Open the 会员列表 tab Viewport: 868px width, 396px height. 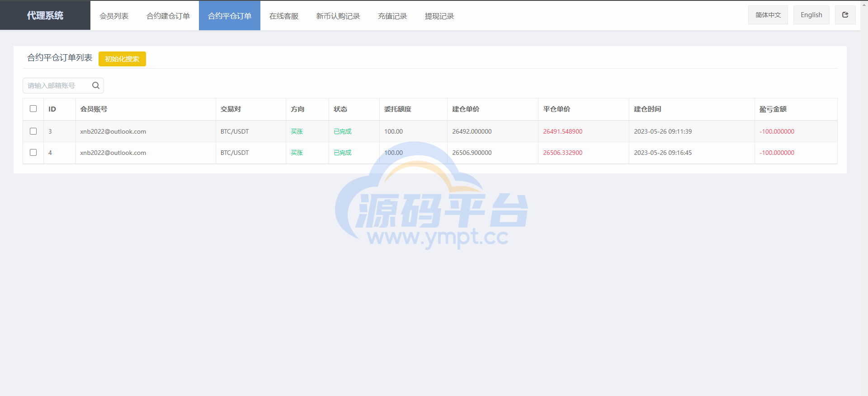[x=114, y=16]
